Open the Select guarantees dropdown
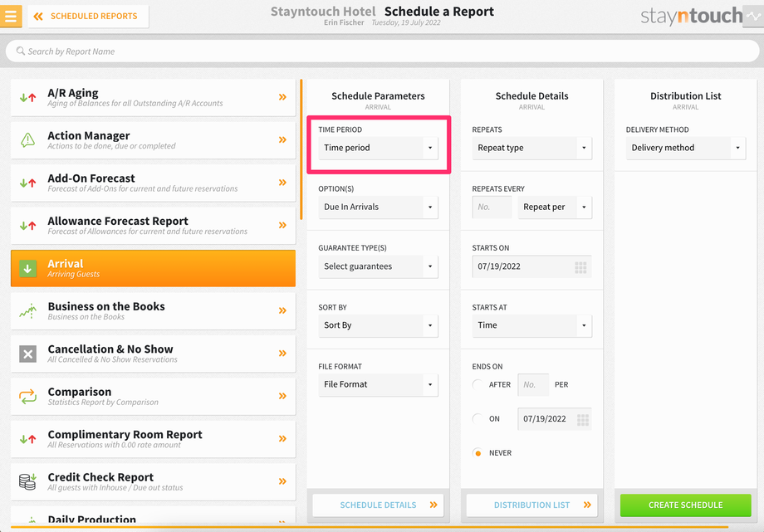The width and height of the screenshot is (764, 532). 378,266
